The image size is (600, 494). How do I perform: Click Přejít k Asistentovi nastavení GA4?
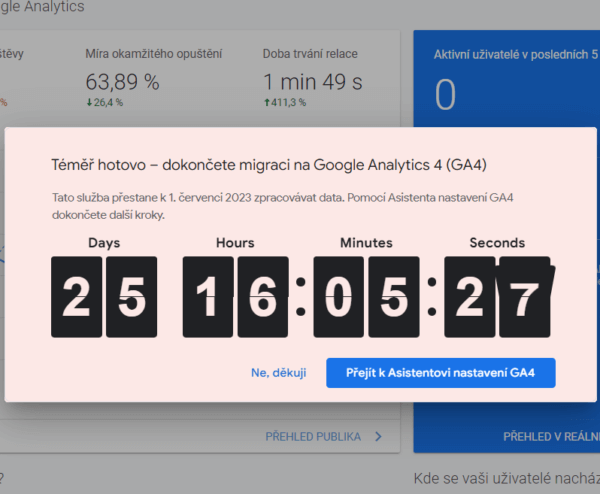[440, 373]
